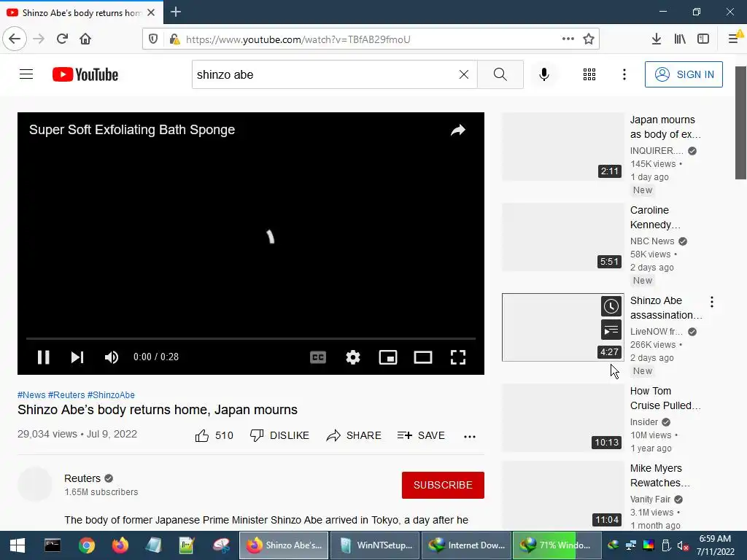Screen dimensions: 747x560
Task: Click the SIGN IN button
Action: (684, 74)
